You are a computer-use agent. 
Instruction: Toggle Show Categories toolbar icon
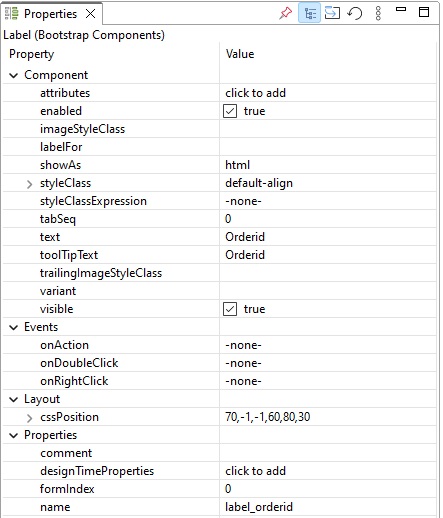tap(310, 13)
